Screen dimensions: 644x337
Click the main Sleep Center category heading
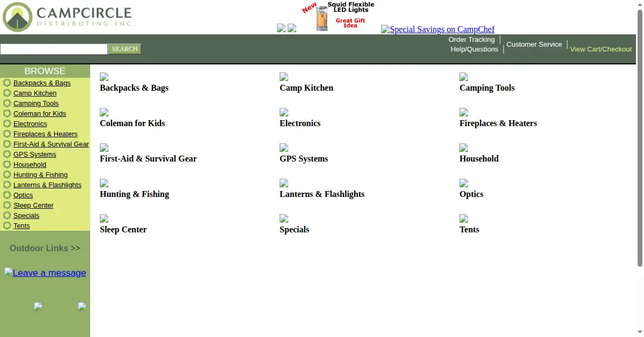[123, 230]
